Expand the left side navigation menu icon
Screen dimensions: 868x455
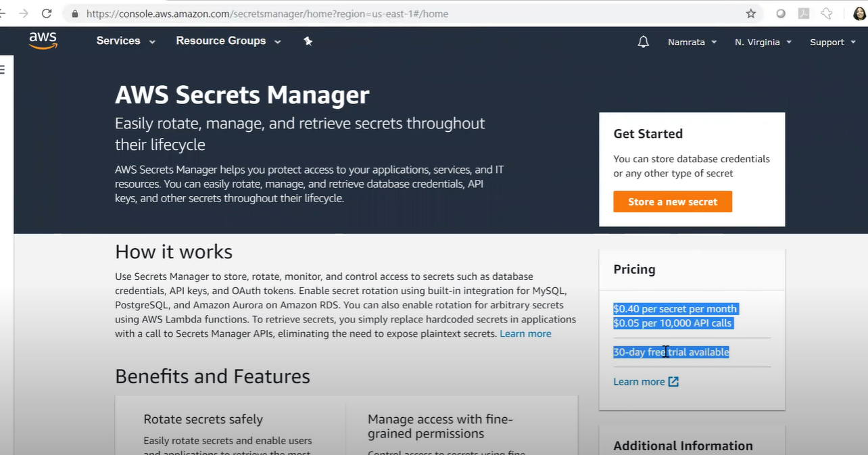click(x=2, y=69)
